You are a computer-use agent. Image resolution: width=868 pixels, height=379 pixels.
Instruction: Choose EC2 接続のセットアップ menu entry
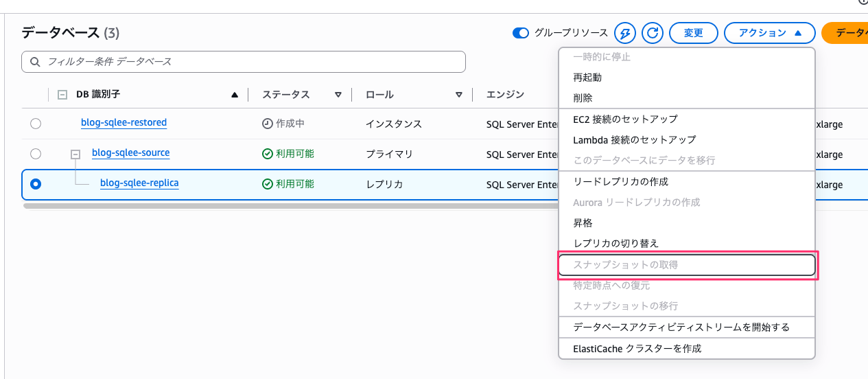687,119
